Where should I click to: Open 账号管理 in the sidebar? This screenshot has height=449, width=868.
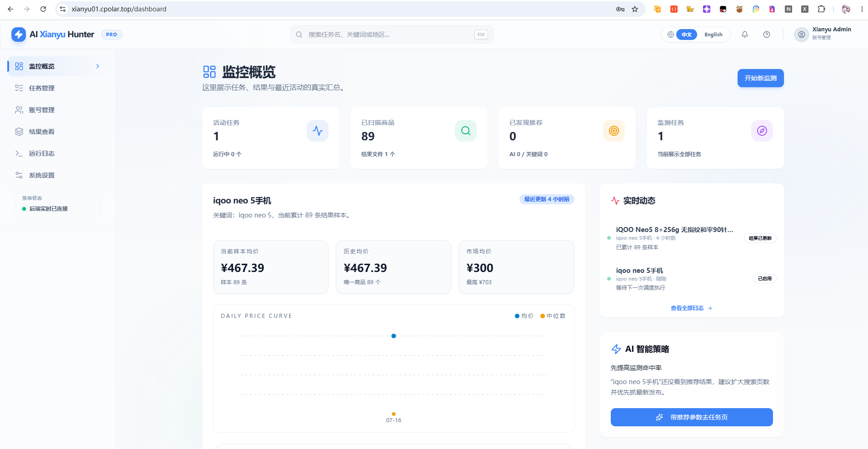[54, 110]
